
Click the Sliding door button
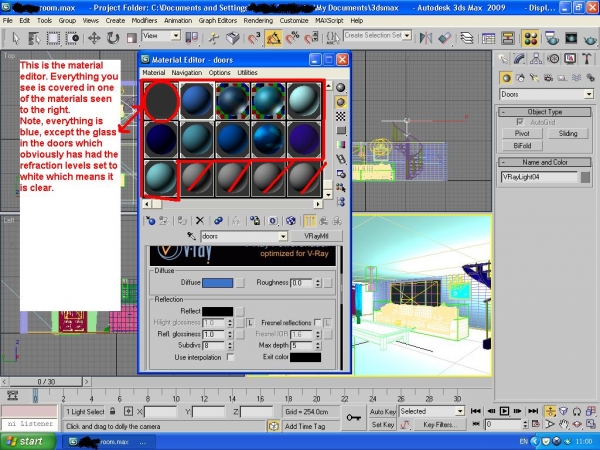tap(568, 133)
